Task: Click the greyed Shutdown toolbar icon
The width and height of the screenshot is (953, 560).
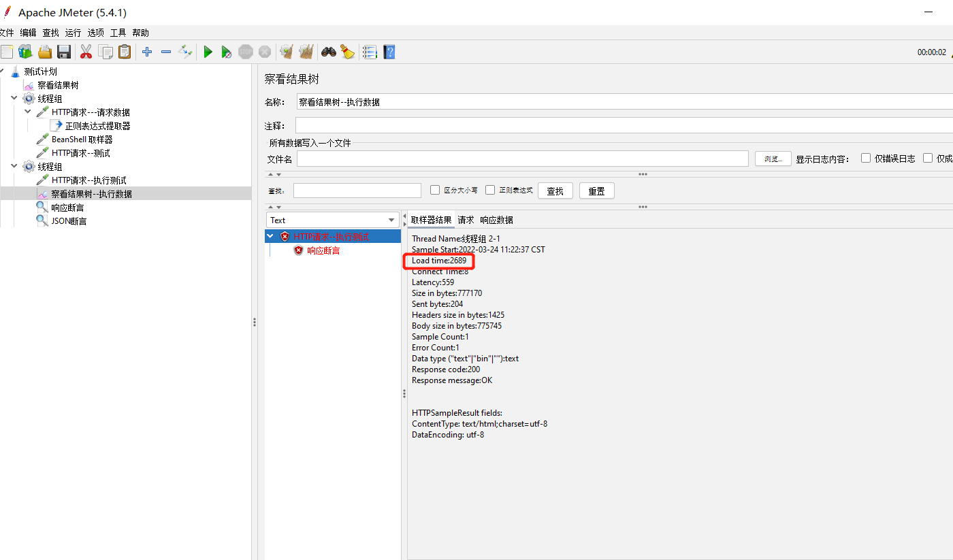Action: (x=265, y=52)
